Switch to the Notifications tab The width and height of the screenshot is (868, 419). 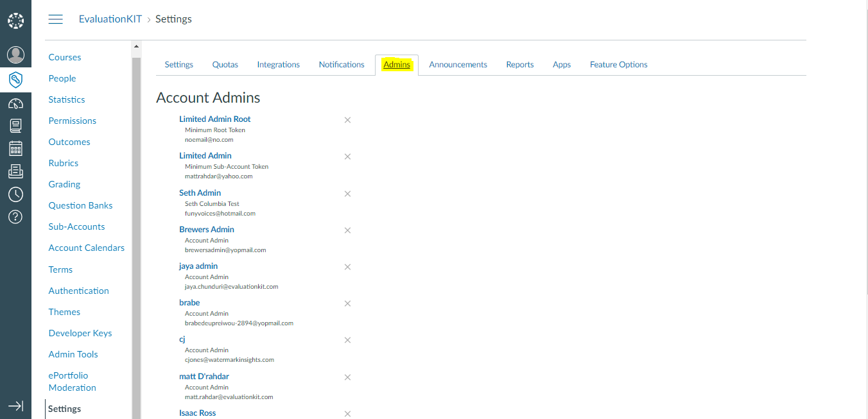(342, 65)
